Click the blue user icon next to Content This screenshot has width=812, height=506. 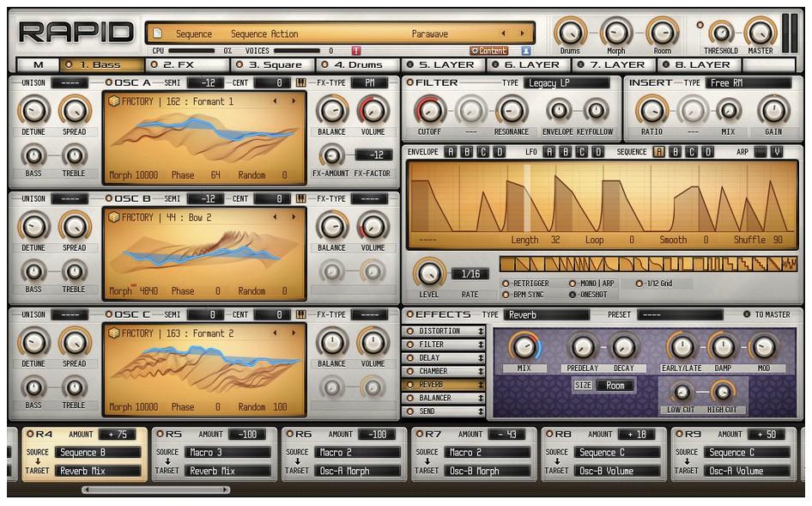[526, 51]
